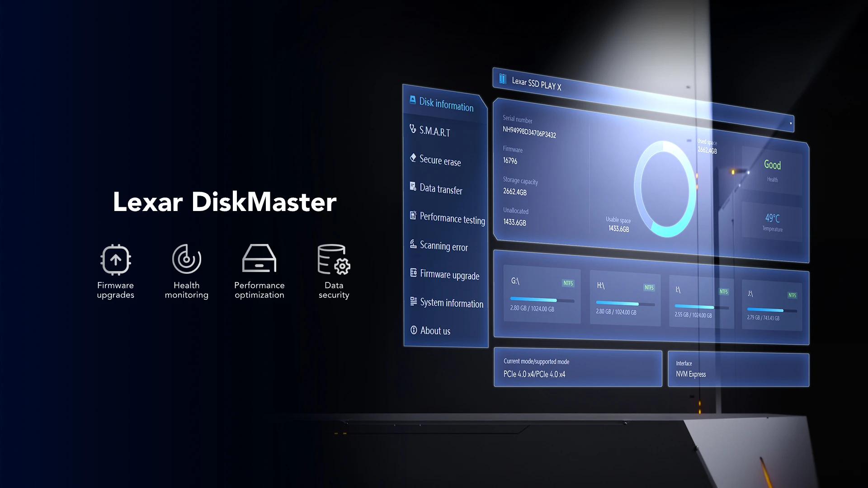Click the storage usage ring chart
Image resolution: width=868 pixels, height=488 pixels.
click(665, 189)
